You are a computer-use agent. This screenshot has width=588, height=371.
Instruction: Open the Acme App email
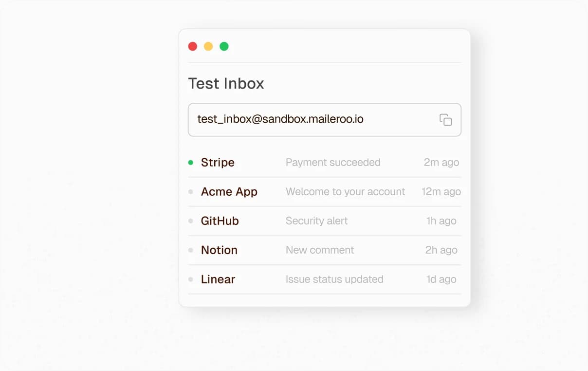click(x=325, y=192)
